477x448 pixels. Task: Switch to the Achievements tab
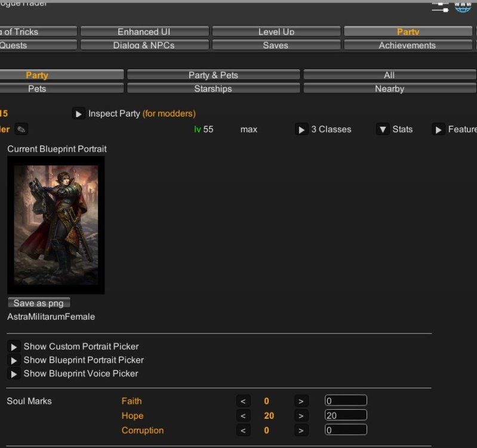[x=407, y=45]
